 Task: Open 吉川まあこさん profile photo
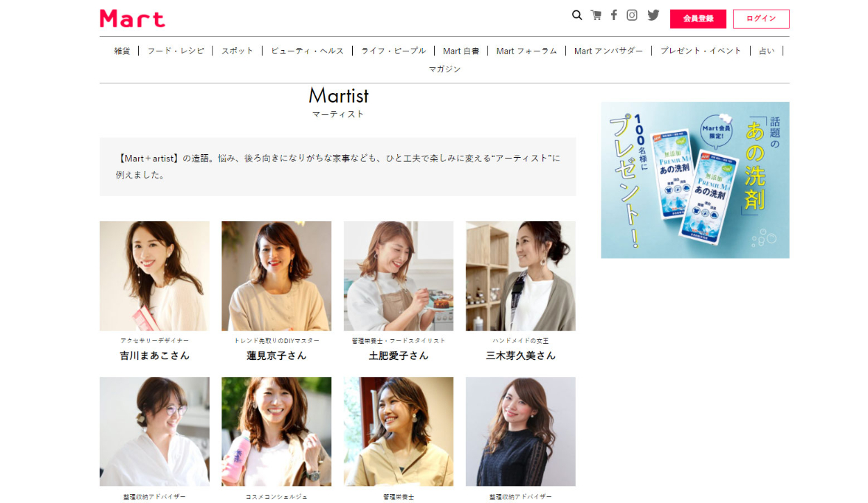click(155, 276)
